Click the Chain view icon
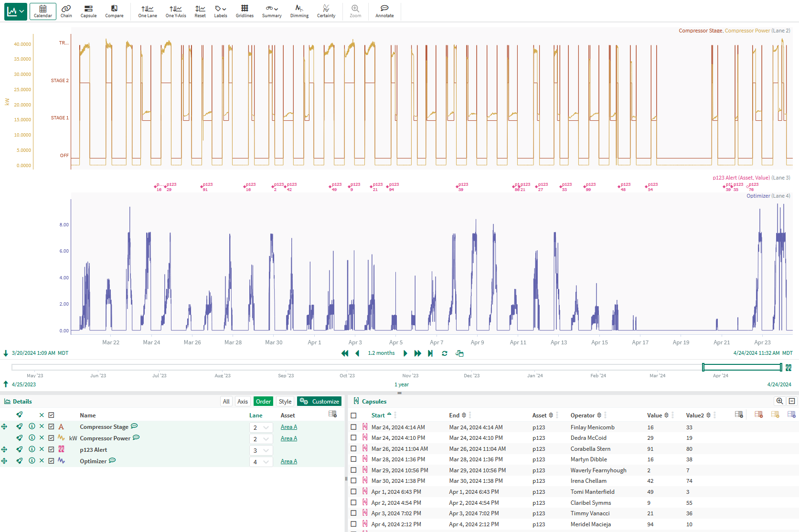 click(66, 11)
